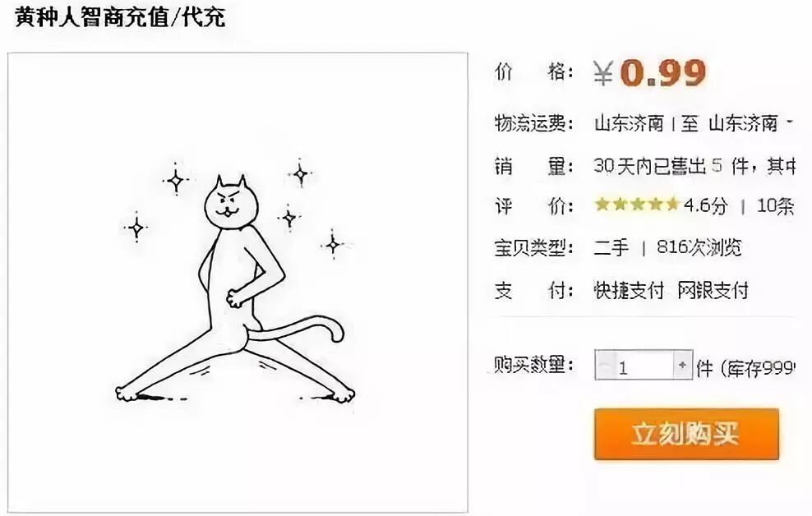The image size is (812, 516).
Task: Click the five-star rating icons
Action: pyautogui.click(x=636, y=205)
